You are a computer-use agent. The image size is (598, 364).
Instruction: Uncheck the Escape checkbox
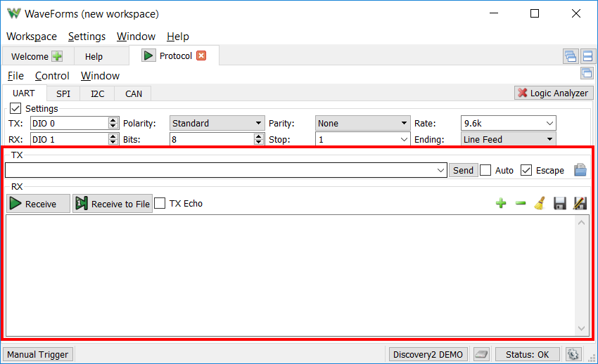click(526, 170)
